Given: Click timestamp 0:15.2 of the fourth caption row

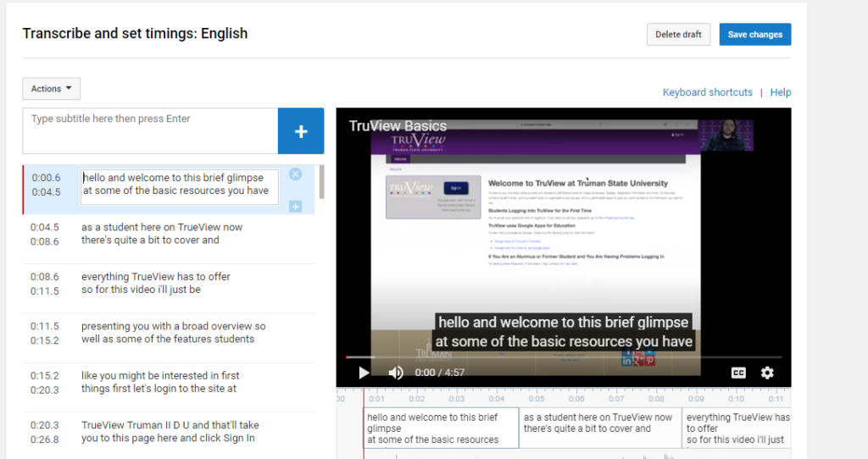Looking at the screenshot, I should (x=45, y=340).
